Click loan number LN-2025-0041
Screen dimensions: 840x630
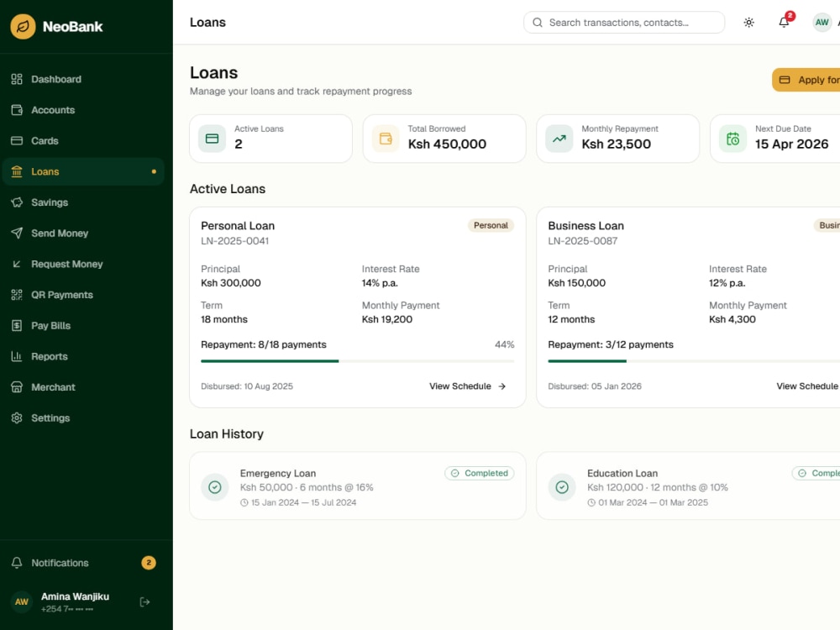click(234, 241)
